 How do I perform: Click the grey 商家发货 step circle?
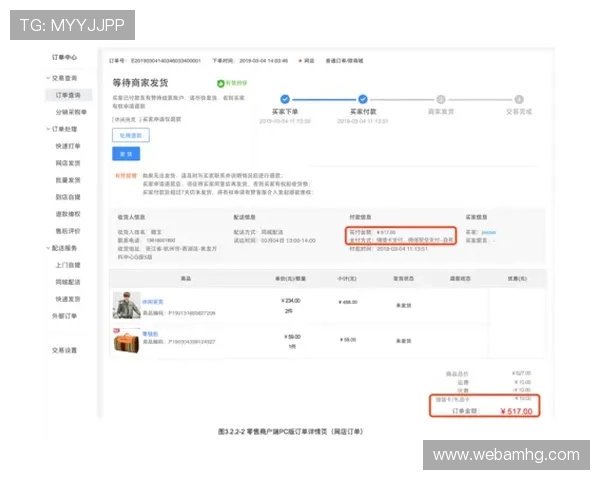(441, 100)
